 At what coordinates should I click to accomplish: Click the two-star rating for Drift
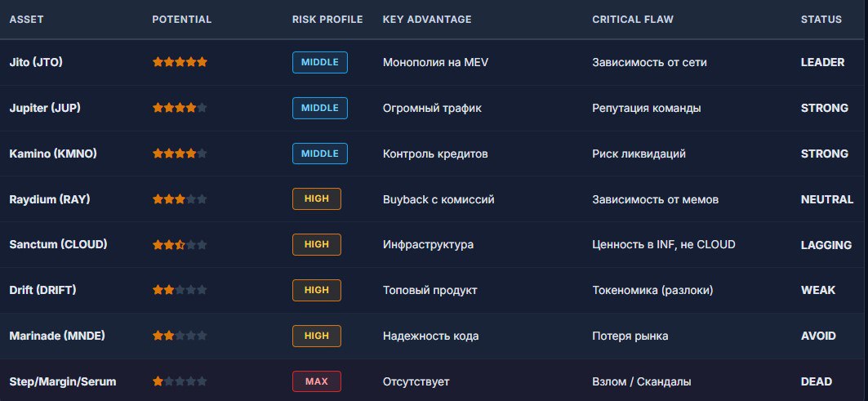(x=180, y=290)
